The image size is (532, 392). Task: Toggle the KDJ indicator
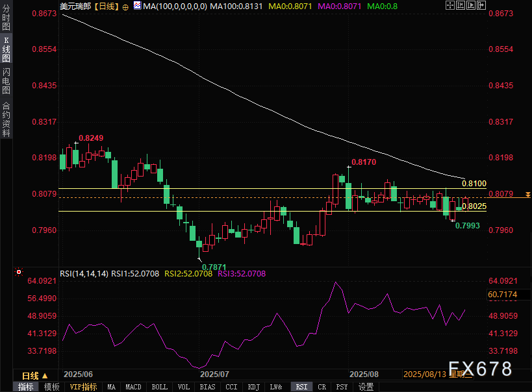[253, 387]
